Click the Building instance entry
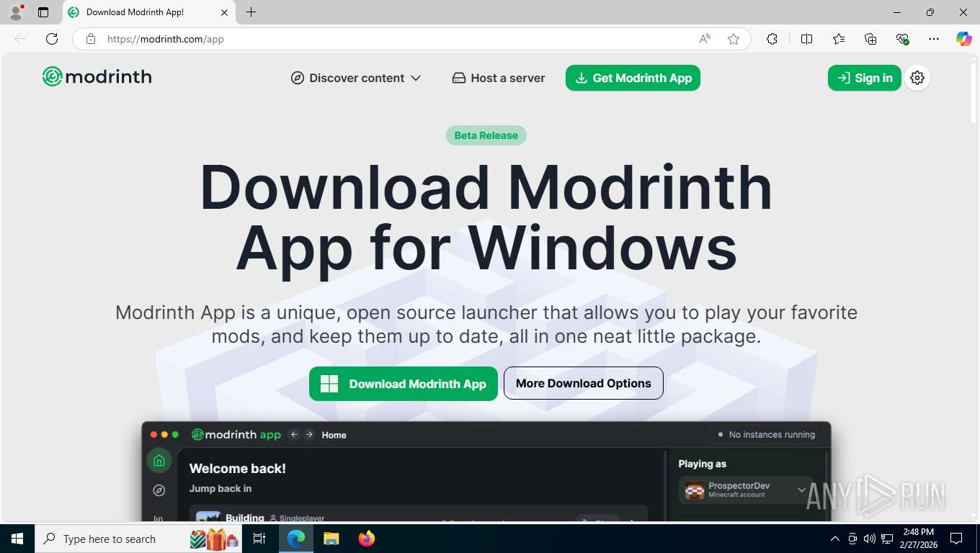 (419, 514)
